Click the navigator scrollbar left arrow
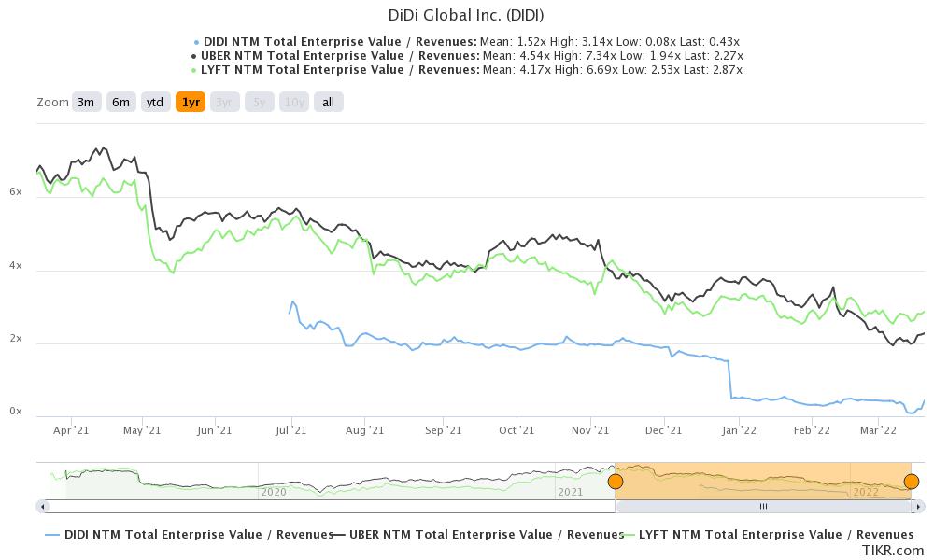934x560 pixels. 42,507
